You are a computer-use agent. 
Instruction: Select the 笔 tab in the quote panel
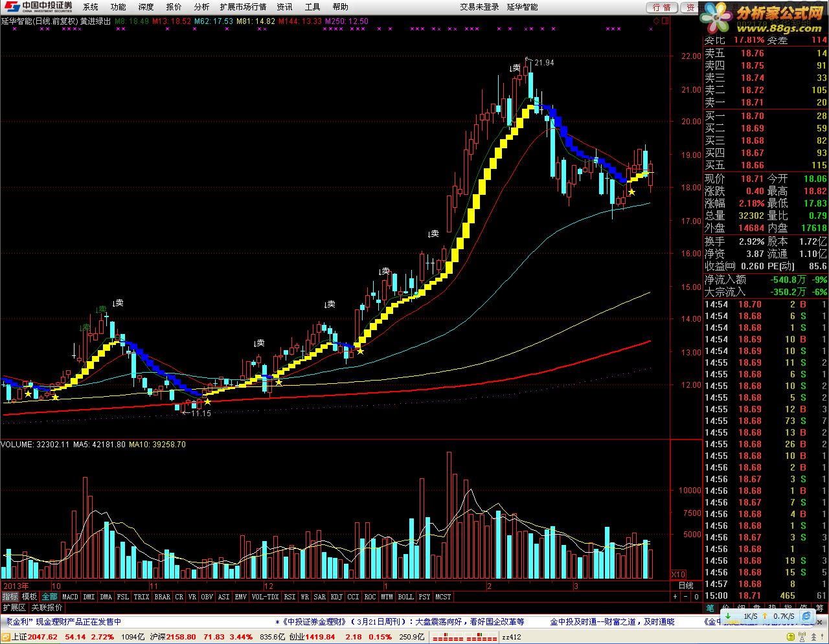(x=710, y=608)
